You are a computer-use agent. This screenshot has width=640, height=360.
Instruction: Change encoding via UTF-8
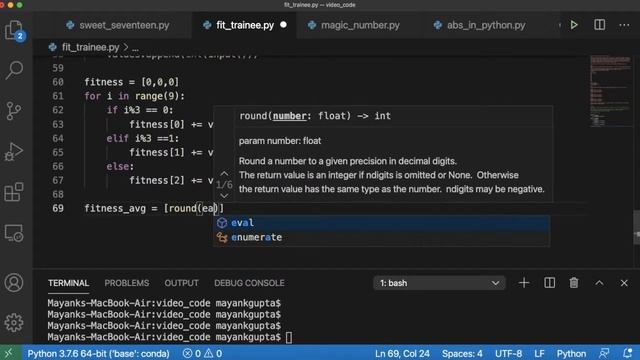tap(508, 353)
